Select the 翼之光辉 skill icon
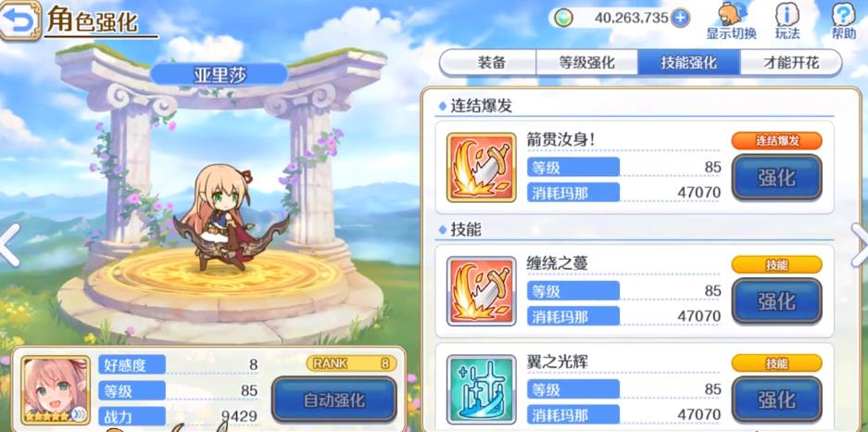The height and width of the screenshot is (432, 868). click(481, 390)
